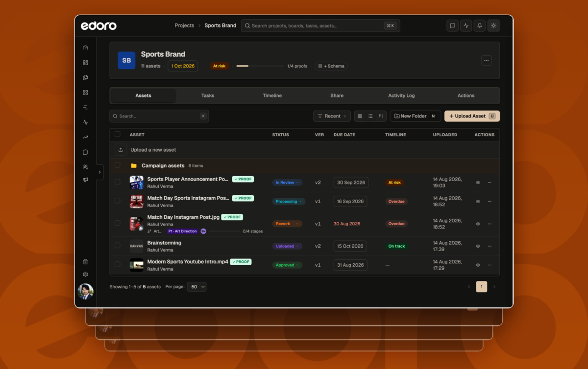Open the Recent sort dropdown
Viewport: 588px width, 369px height.
(x=332, y=116)
